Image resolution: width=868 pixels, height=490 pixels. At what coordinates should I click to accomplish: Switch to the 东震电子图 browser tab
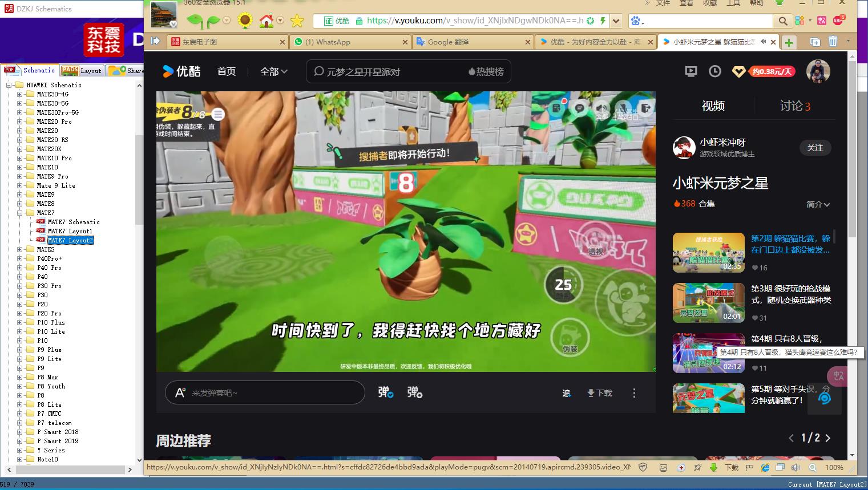228,42
